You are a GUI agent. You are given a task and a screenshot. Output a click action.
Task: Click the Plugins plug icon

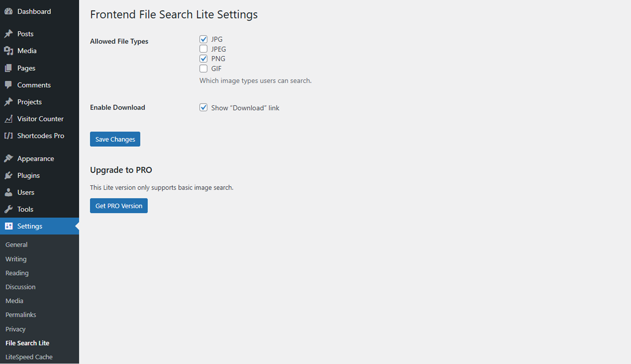(x=8, y=176)
